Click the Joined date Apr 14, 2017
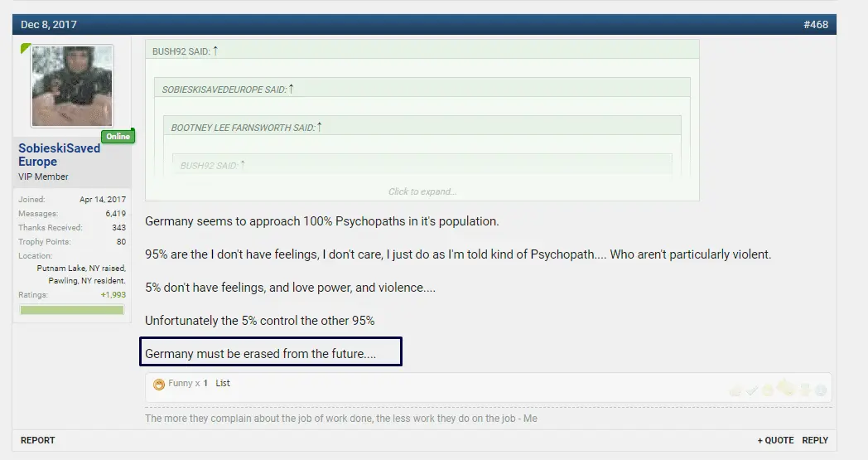This screenshot has height=460, width=868. 103,199
